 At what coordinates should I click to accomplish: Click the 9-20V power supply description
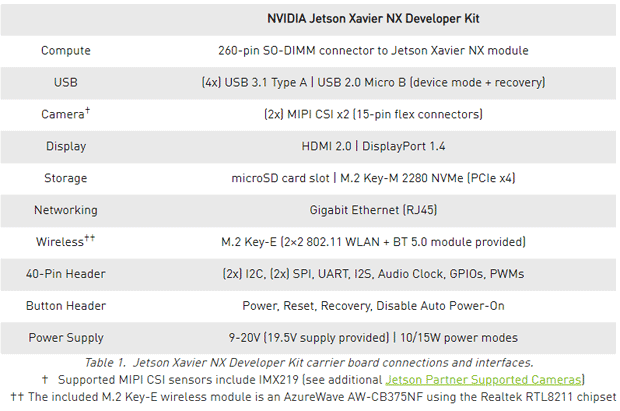tap(373, 337)
